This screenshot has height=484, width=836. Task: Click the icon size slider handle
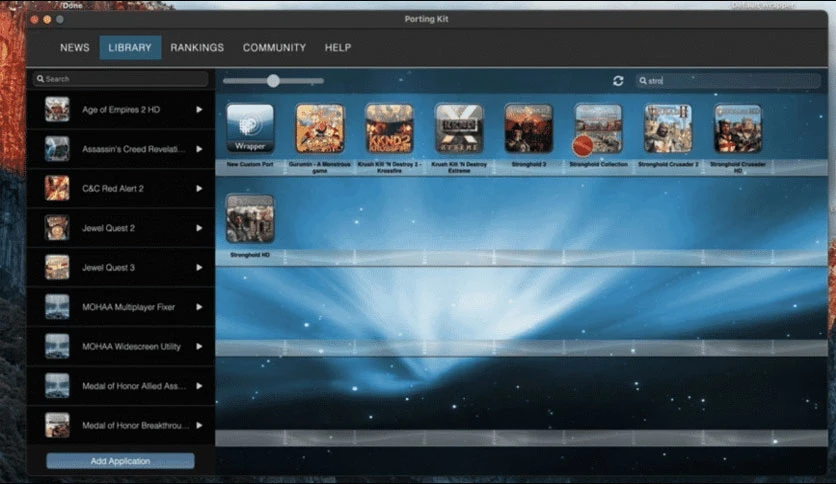pos(273,80)
